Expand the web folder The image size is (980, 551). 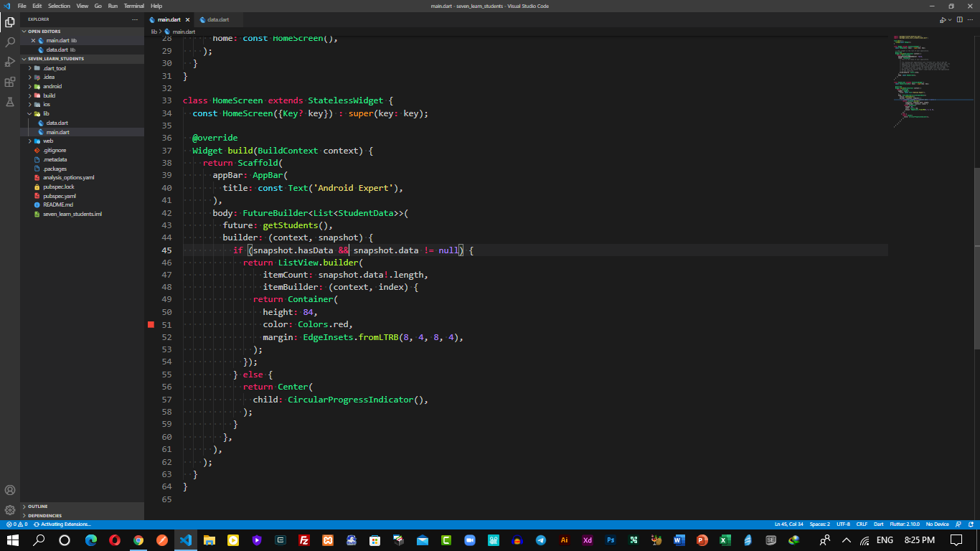click(x=82, y=141)
